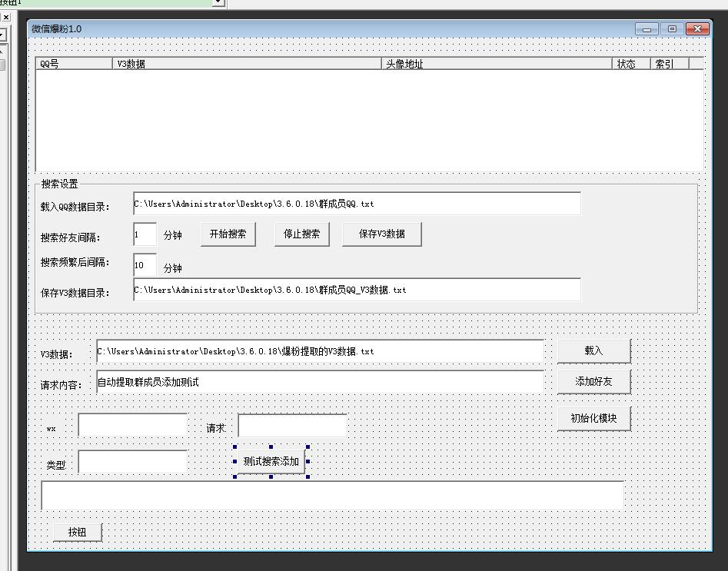Close the left side panel with X
728x571 pixels.
point(6,17)
